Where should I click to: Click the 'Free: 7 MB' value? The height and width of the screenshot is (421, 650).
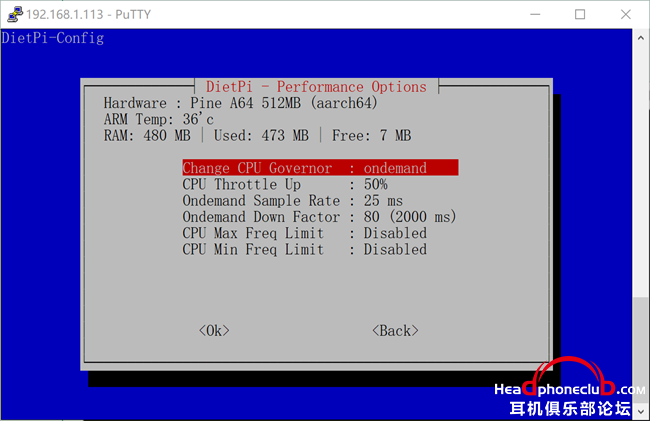(x=371, y=135)
